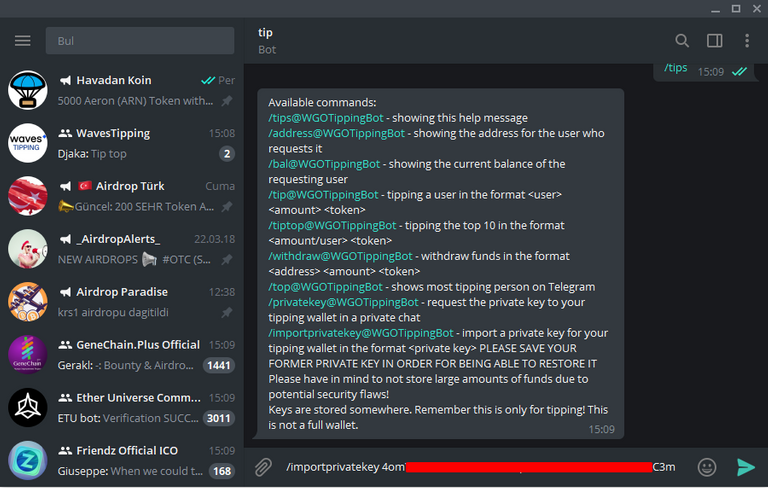Click the /importprivatekey@WGOTippingBot command link

click(361, 333)
